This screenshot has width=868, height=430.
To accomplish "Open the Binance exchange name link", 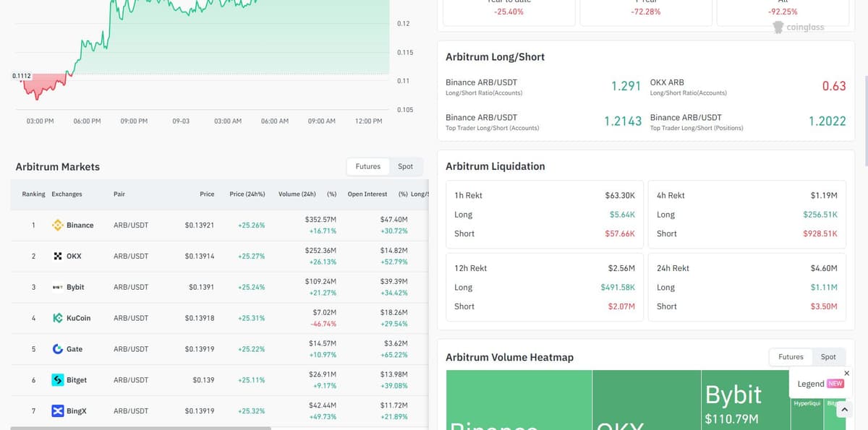I will [80, 225].
